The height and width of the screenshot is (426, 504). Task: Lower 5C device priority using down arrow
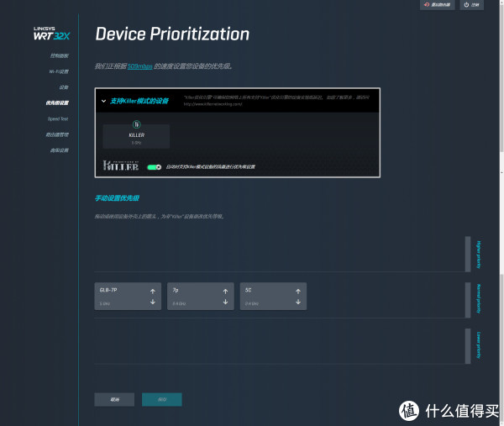click(x=298, y=302)
